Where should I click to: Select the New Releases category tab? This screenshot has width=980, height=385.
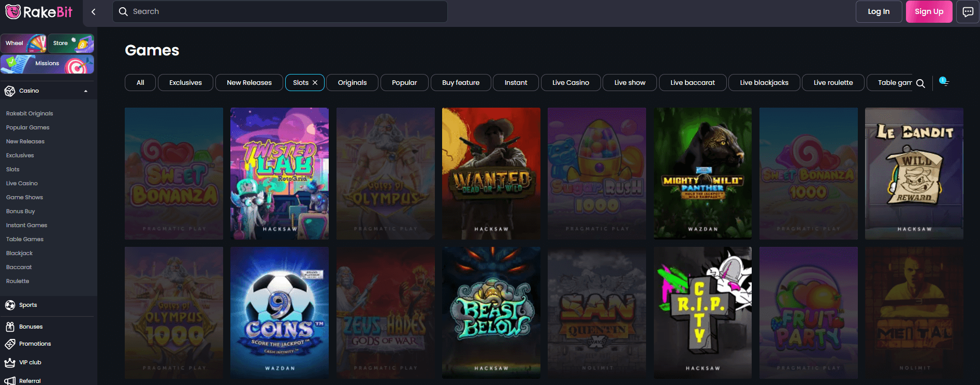pyautogui.click(x=249, y=83)
